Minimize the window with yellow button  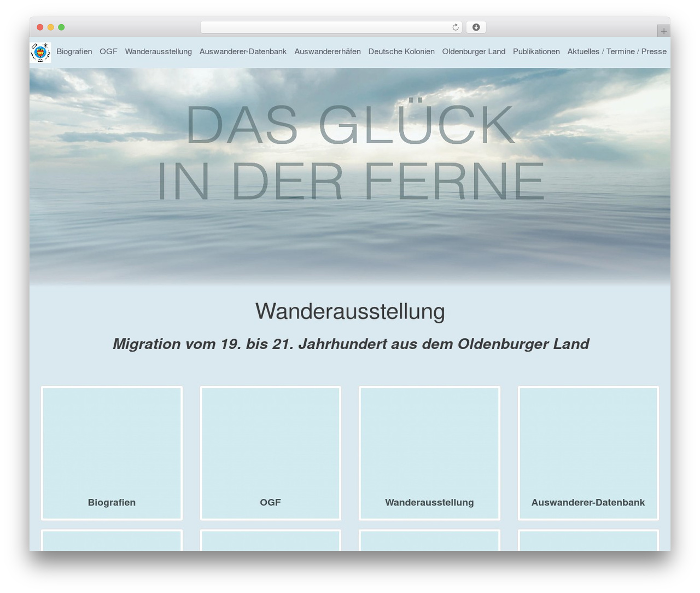pos(51,27)
